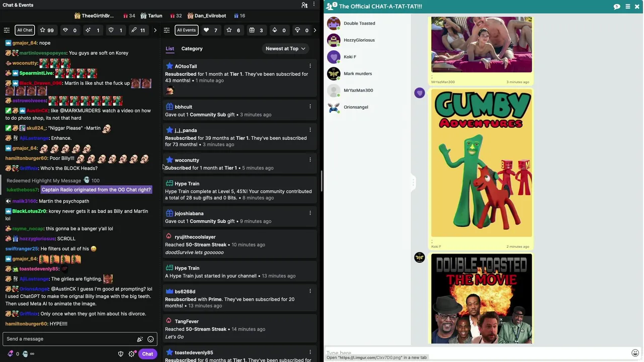This screenshot has width=644, height=362.
Task: Open options menu for AOtooTall event
Action: pyautogui.click(x=310, y=66)
